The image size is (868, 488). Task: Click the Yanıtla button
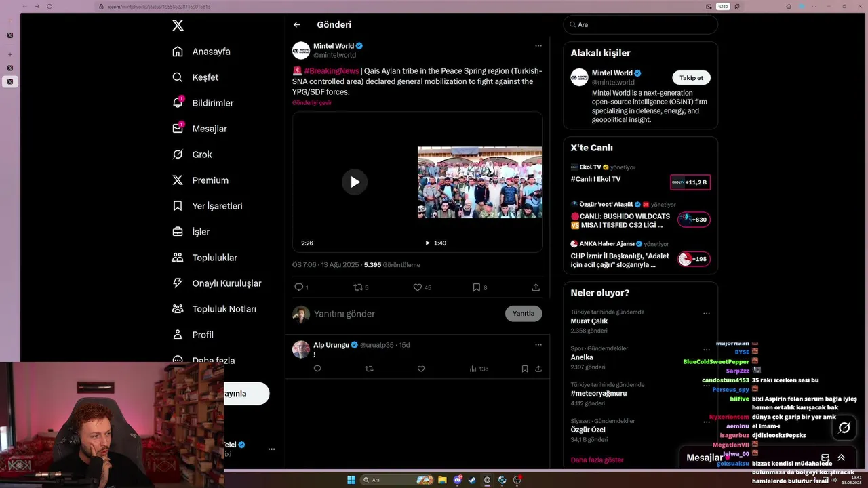pyautogui.click(x=524, y=314)
